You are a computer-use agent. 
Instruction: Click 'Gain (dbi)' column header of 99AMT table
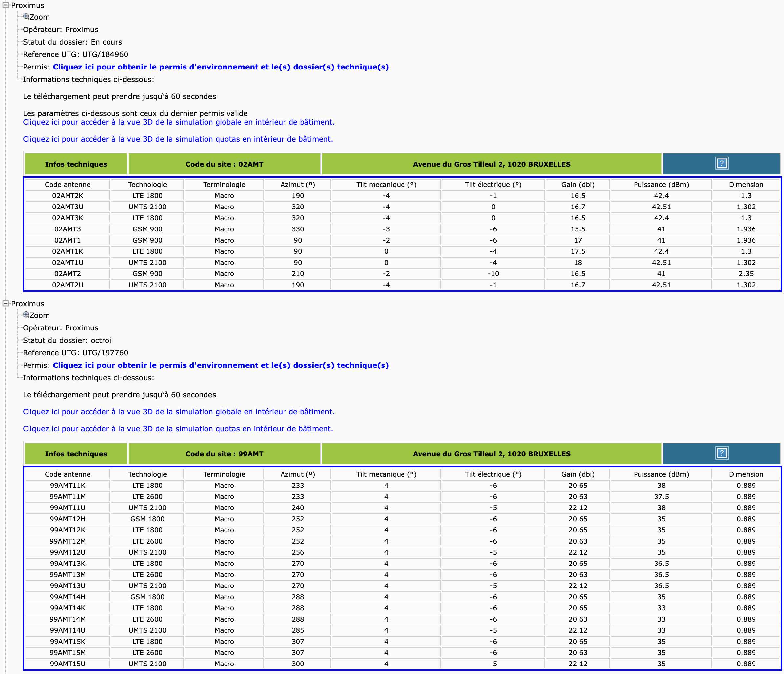pos(578,475)
